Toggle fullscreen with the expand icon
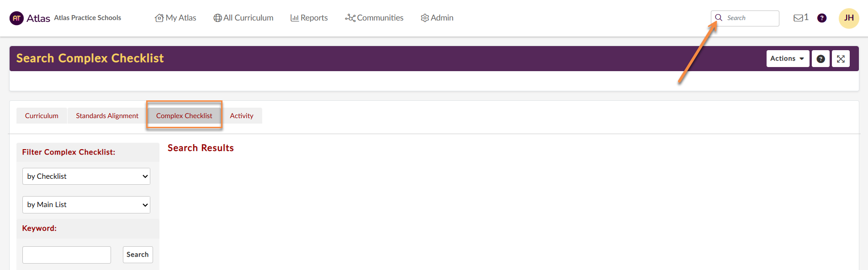The image size is (868, 270). (840, 59)
